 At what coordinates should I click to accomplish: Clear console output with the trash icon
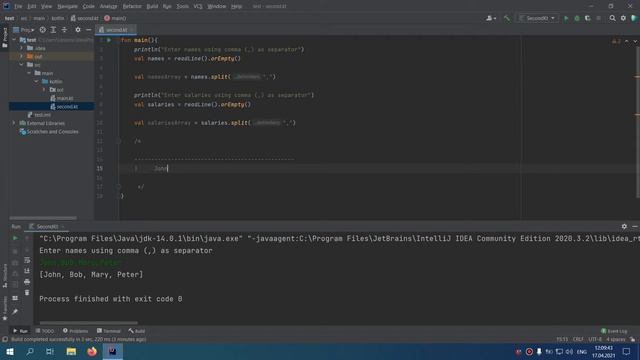27,293
